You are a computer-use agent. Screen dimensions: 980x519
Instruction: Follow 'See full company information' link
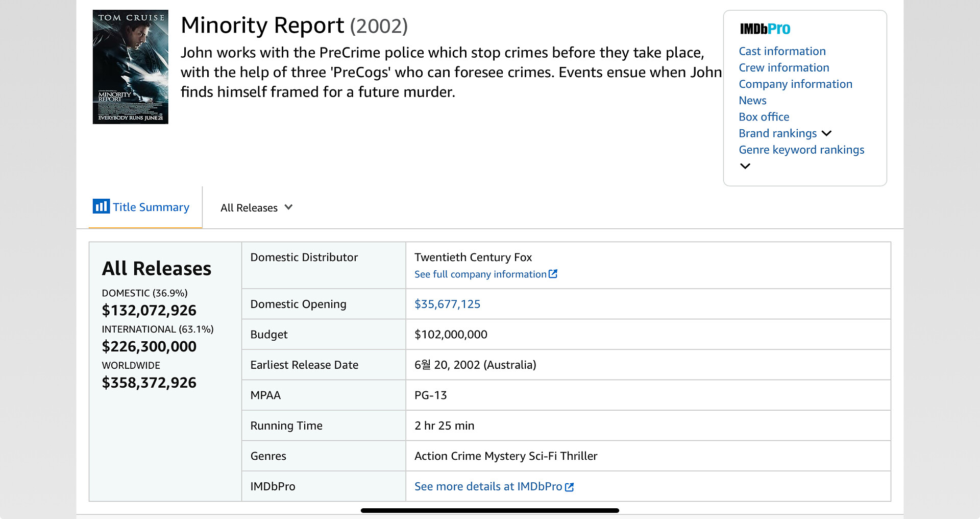pos(480,274)
